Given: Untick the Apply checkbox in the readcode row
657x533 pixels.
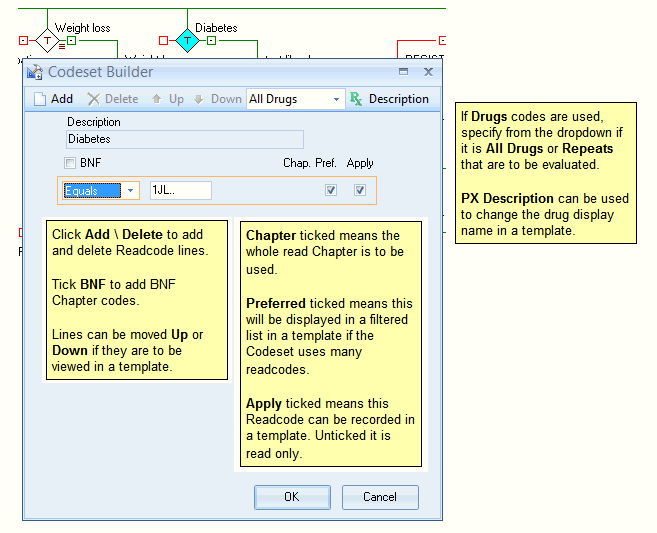Looking at the screenshot, I should (360, 190).
